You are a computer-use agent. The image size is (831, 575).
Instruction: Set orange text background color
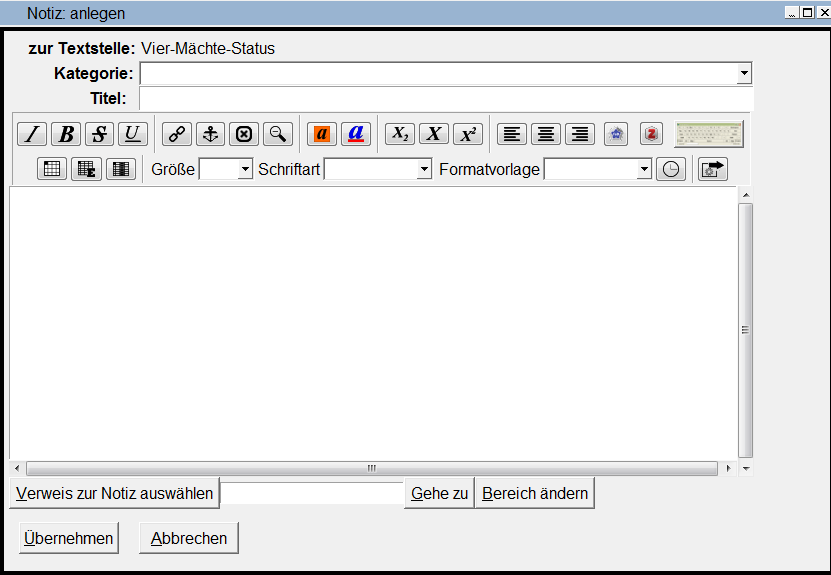point(322,134)
